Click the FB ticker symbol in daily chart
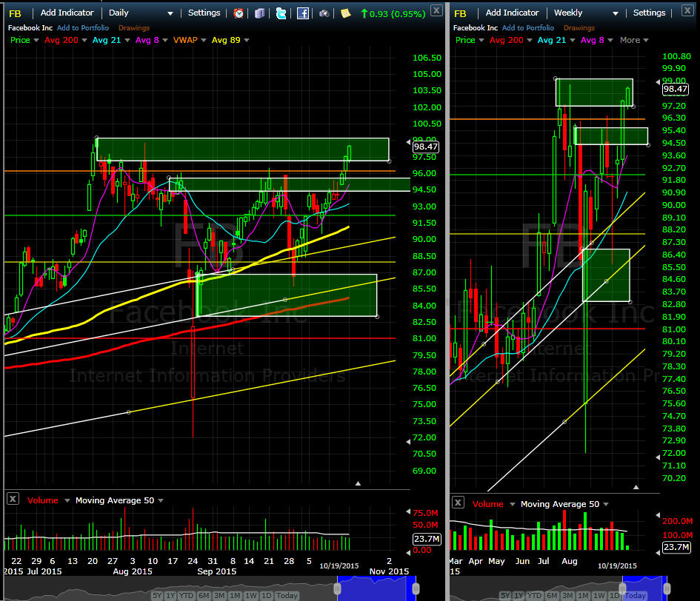700x601 pixels. (x=15, y=13)
